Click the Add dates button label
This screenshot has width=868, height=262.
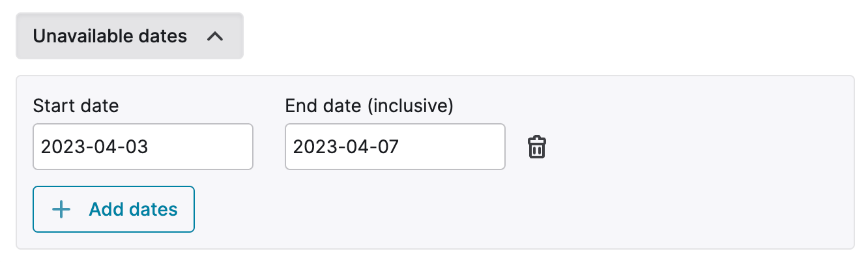[134, 209]
